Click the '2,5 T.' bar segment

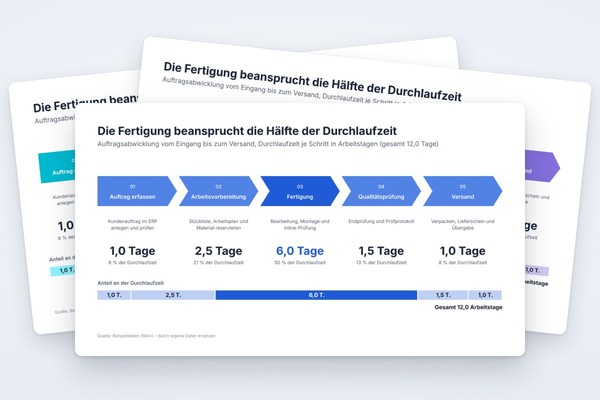[x=173, y=295]
